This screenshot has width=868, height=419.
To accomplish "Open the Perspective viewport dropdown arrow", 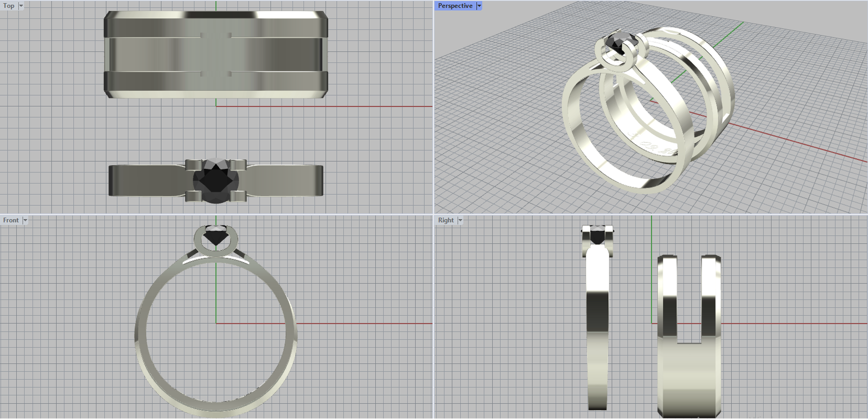I will [479, 6].
